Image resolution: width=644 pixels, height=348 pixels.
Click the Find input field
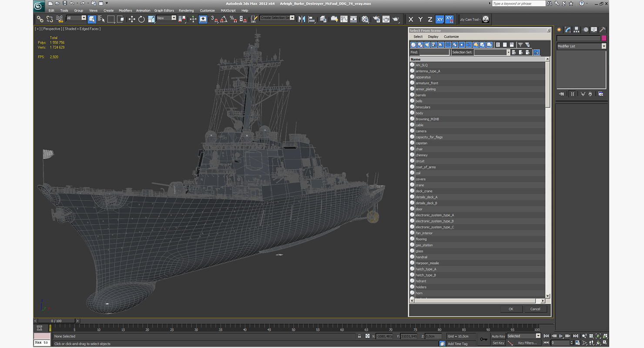pyautogui.click(x=434, y=52)
